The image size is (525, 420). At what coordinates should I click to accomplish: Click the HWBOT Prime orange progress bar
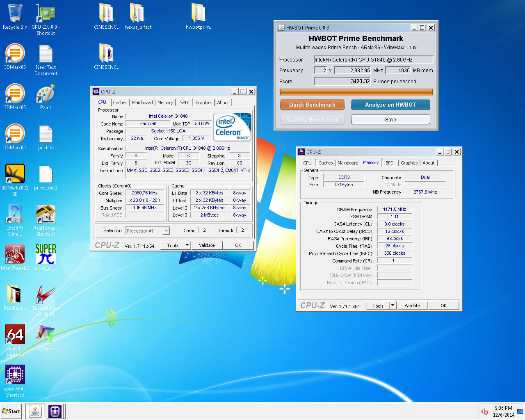pyautogui.click(x=356, y=92)
